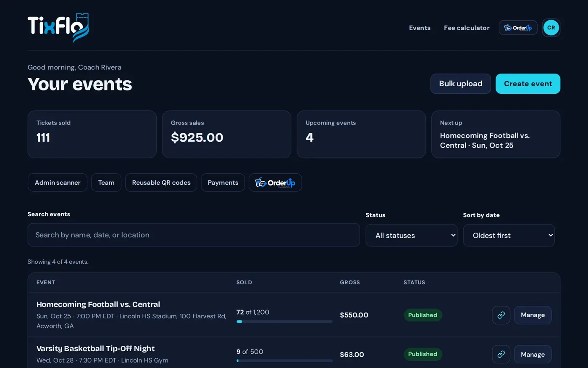Click the Published status for Homecoming Football

tap(423, 315)
